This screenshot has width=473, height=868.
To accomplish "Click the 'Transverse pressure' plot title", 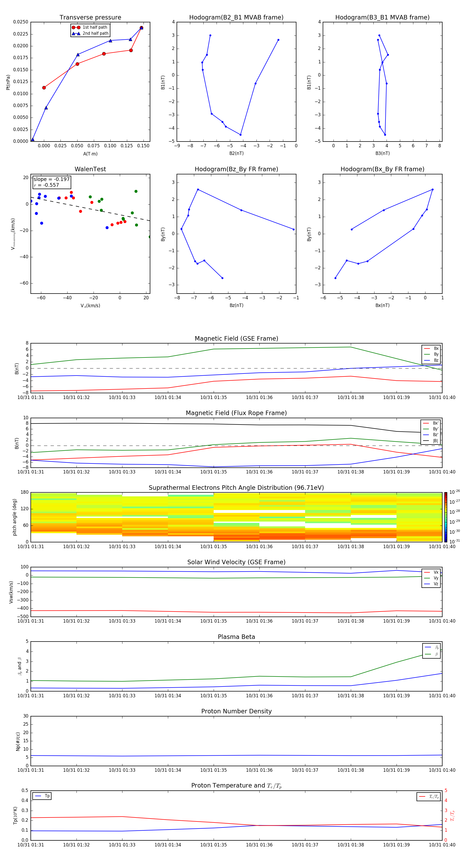I will 90,18.
